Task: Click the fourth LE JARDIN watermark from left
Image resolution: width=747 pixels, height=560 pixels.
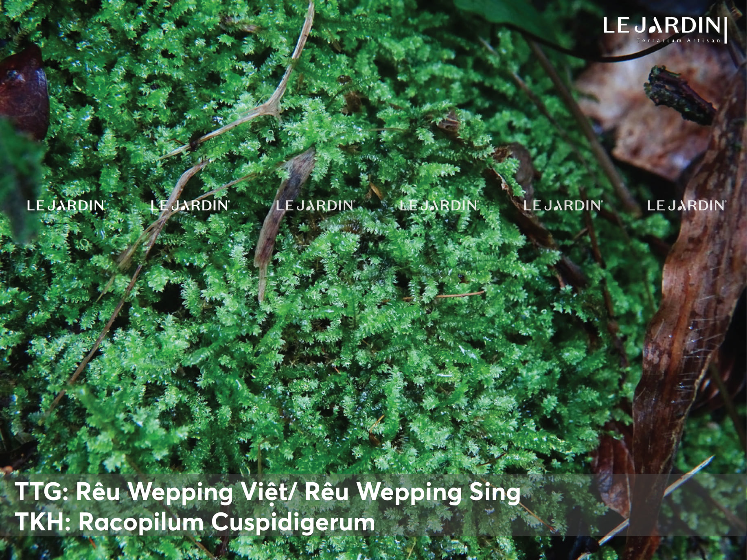Action: click(438, 206)
